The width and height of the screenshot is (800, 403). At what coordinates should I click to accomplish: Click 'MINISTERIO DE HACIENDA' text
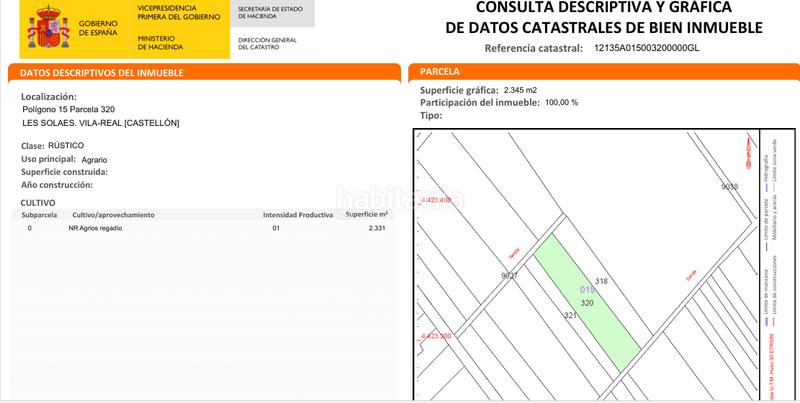(160, 43)
